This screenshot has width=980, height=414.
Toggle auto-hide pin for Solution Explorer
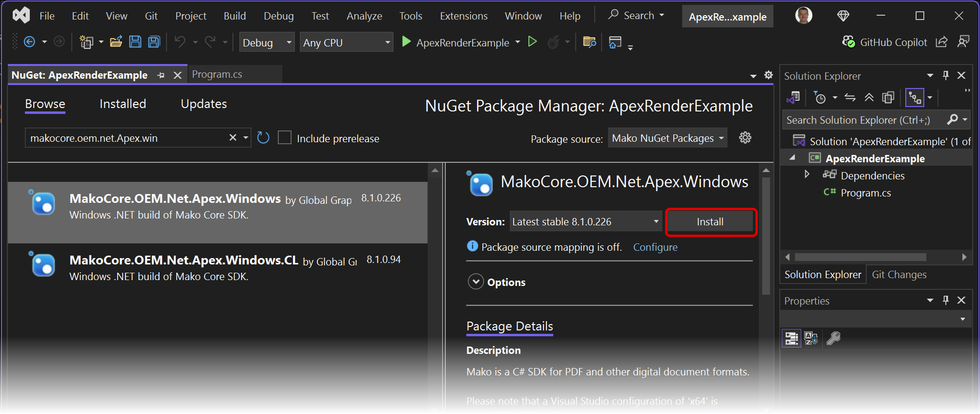point(946,75)
